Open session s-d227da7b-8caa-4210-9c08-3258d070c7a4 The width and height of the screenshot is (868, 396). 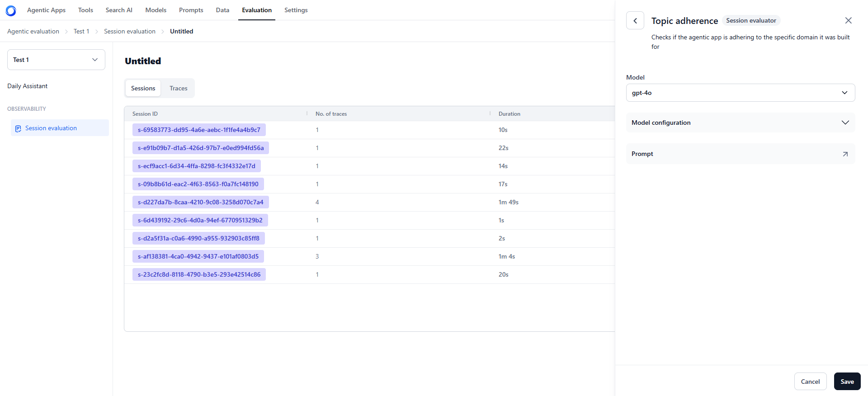pos(200,202)
